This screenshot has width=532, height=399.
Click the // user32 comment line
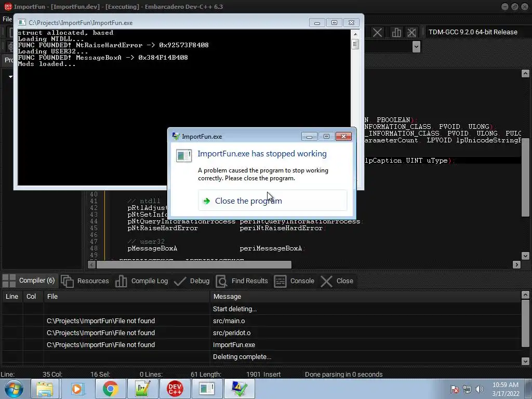click(146, 242)
